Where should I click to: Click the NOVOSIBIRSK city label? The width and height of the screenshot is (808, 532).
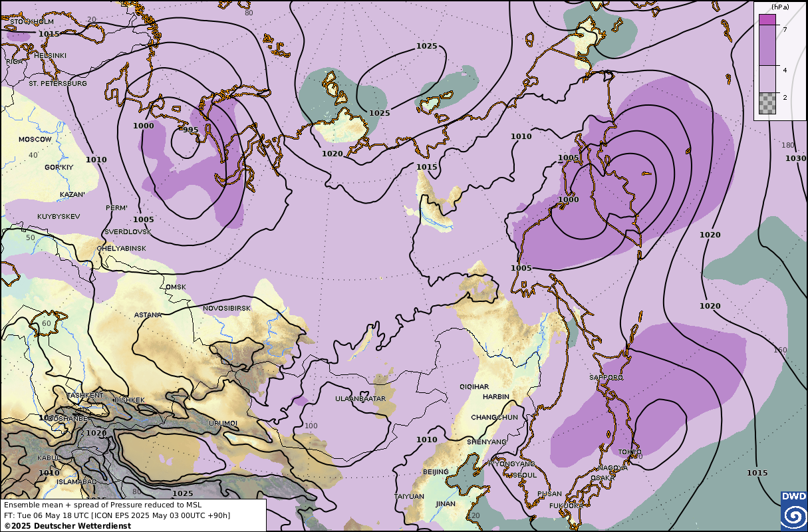coord(227,309)
